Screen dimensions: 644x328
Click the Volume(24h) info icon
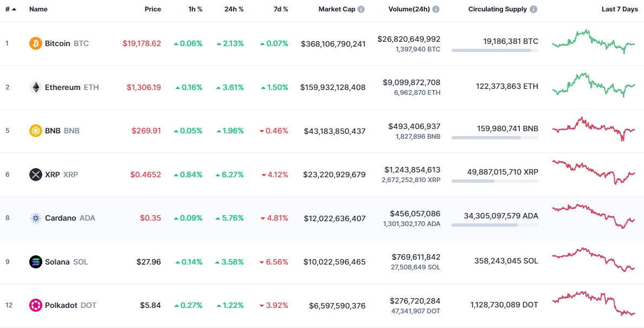point(435,9)
